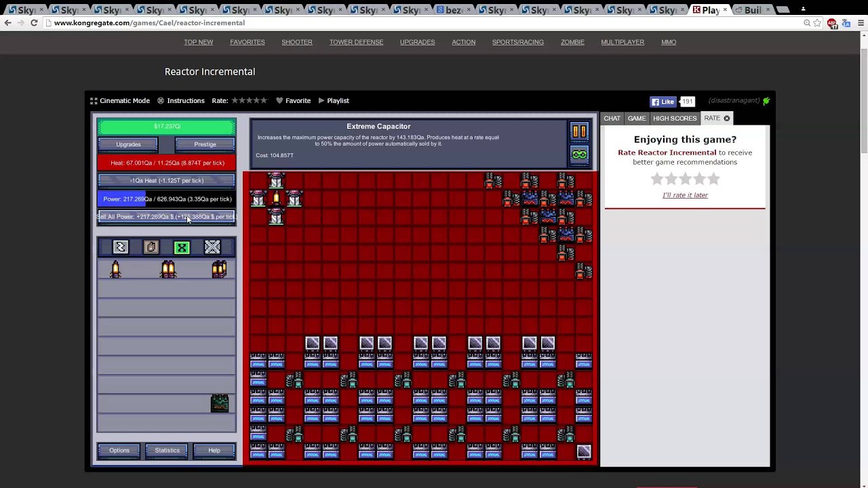The width and height of the screenshot is (868, 488).
Task: Click the page vertical scrollbar
Action: click(x=864, y=102)
